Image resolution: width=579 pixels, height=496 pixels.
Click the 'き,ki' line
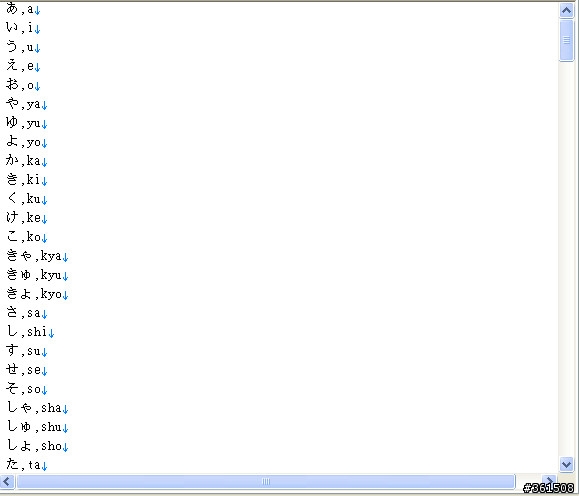pos(27,180)
